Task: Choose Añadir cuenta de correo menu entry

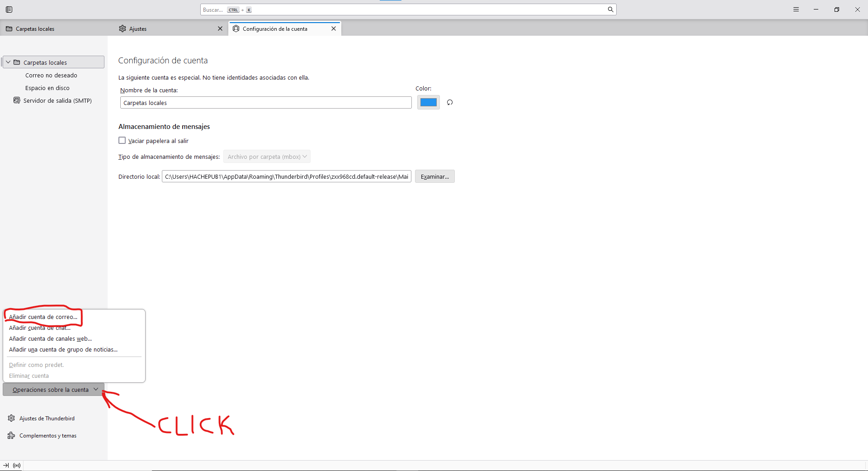Action: (43, 317)
